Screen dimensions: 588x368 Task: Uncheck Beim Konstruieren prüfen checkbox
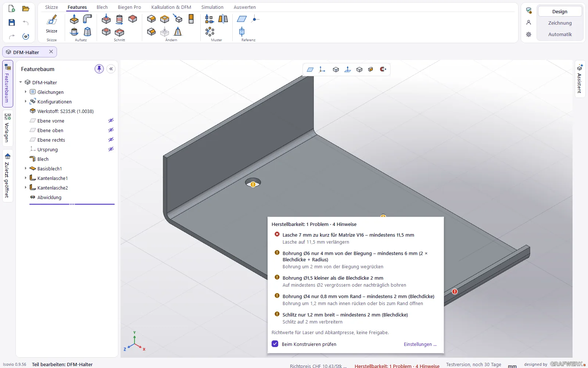[275, 344]
